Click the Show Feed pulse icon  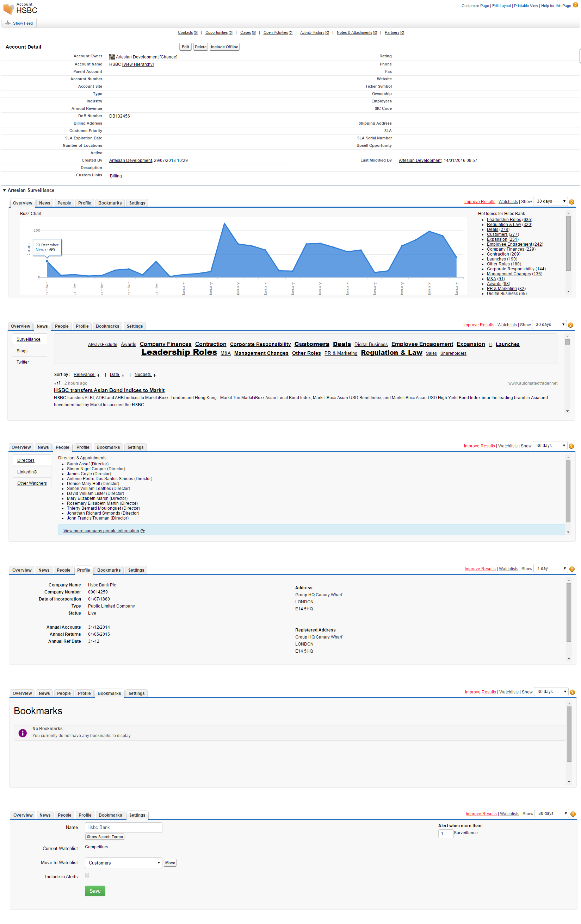pos(8,23)
